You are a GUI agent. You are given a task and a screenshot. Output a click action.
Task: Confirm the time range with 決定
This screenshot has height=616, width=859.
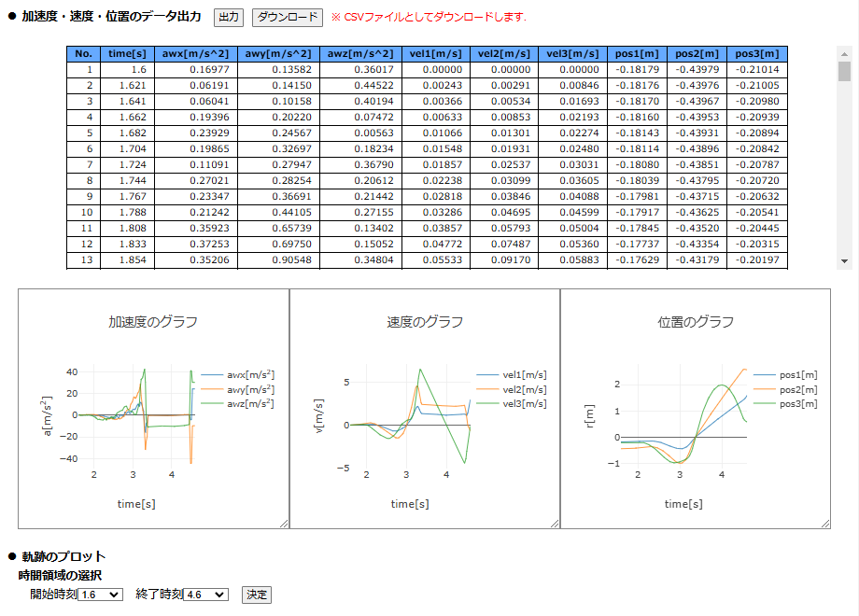coord(256,595)
